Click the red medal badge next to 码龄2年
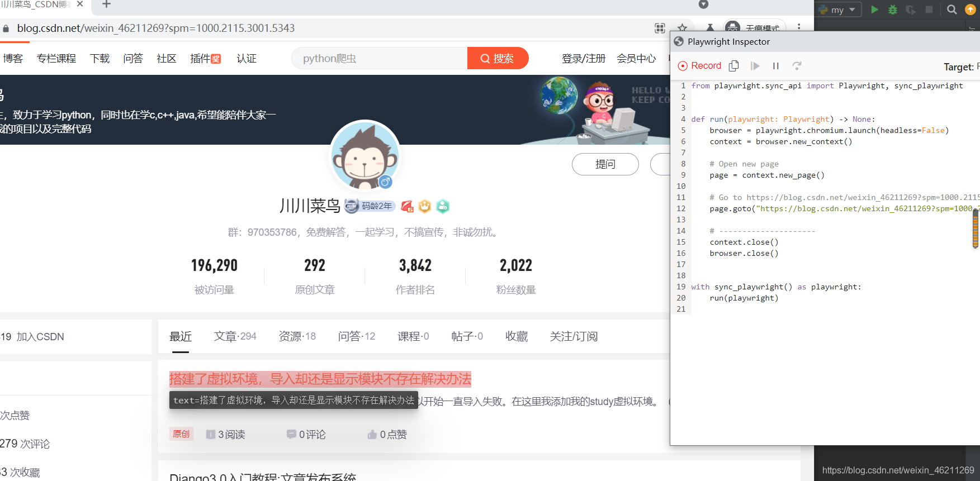Image resolution: width=980 pixels, height=481 pixels. click(x=408, y=206)
